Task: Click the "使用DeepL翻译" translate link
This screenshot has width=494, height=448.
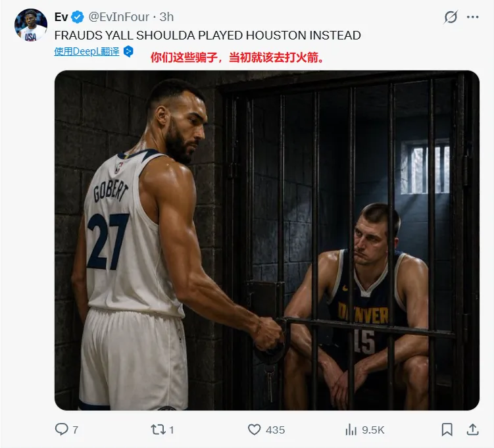Action: [87, 51]
